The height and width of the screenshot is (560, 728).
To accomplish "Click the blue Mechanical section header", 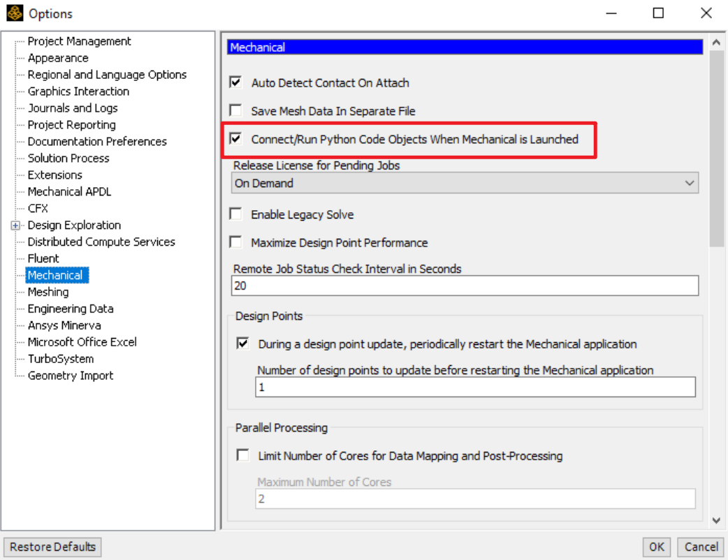I will pyautogui.click(x=465, y=47).
